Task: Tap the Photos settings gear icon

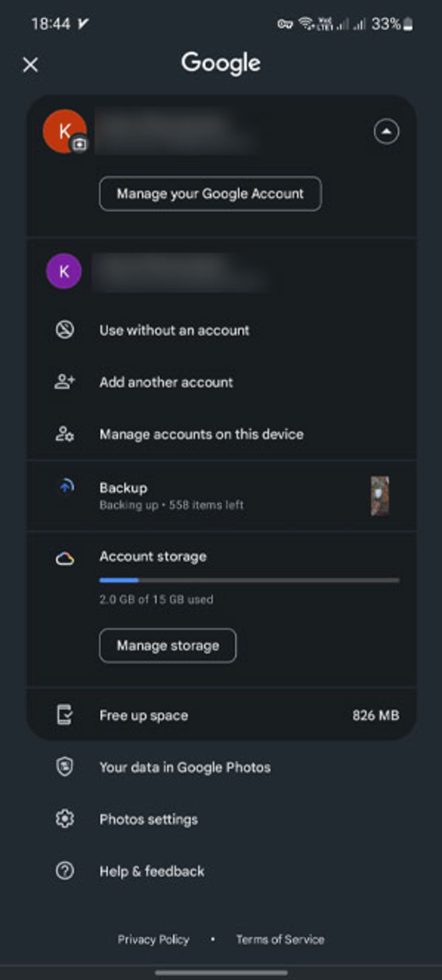Action: (x=65, y=819)
